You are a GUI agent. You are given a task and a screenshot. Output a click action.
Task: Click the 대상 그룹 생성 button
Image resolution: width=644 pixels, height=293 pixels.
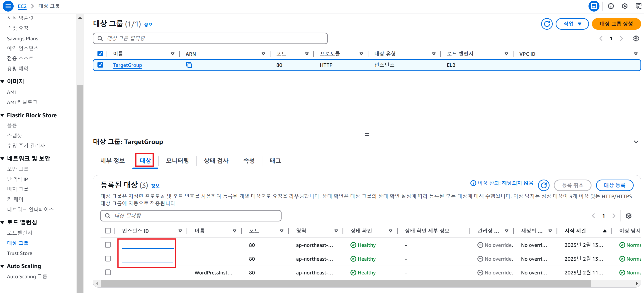click(x=616, y=24)
